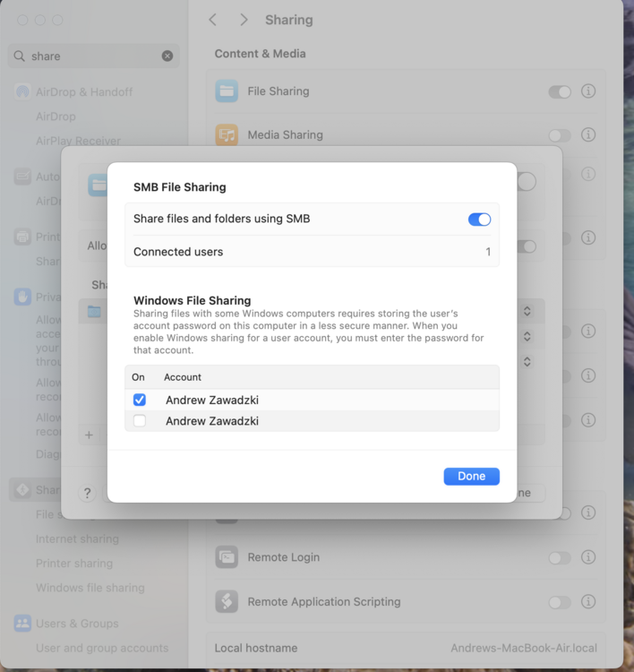Open Media Sharing info button
Image resolution: width=634 pixels, height=672 pixels.
tap(588, 134)
